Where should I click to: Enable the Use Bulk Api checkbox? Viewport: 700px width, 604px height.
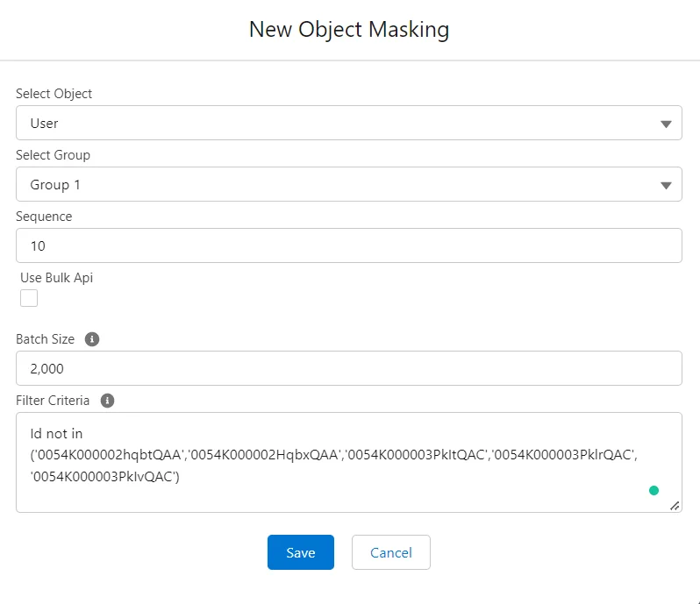29,298
